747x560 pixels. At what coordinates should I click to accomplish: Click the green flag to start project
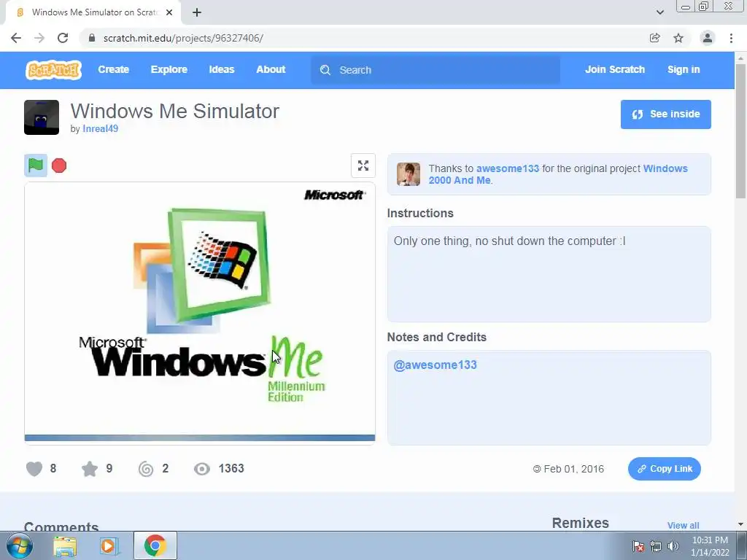pos(36,166)
